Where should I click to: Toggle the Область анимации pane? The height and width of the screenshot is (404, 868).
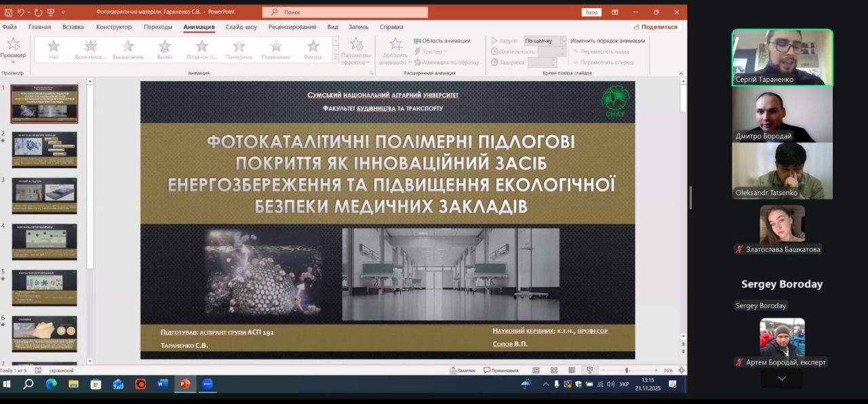click(x=442, y=41)
